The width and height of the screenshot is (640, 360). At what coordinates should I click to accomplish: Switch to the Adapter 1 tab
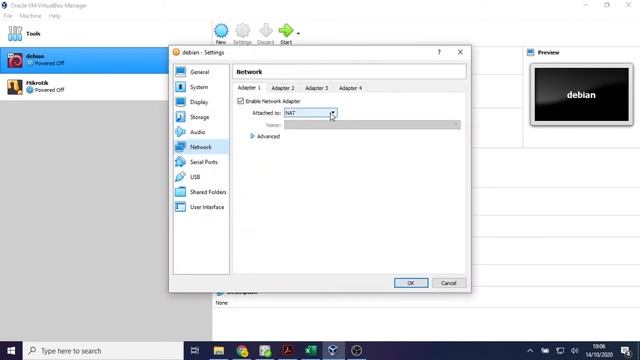coord(249,88)
